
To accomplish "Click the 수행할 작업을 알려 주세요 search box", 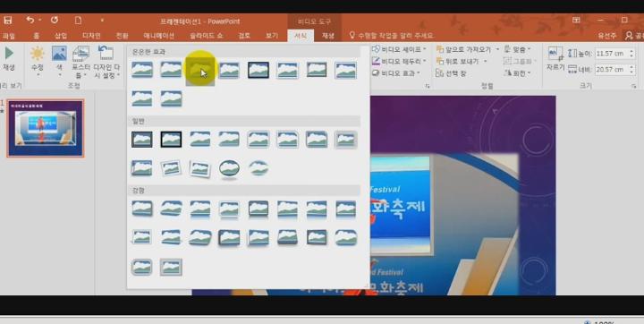I will click(x=392, y=36).
